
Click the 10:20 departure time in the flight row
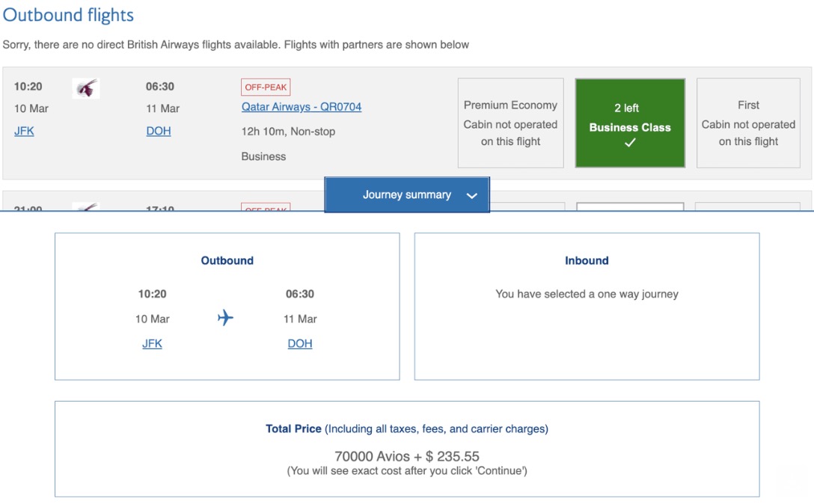(28, 87)
